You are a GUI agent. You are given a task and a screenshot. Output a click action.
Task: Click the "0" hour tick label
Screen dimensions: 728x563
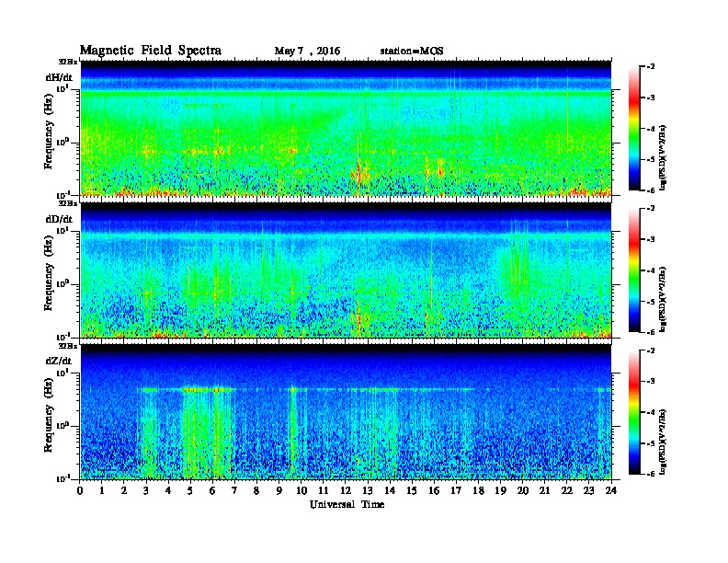tap(80, 490)
